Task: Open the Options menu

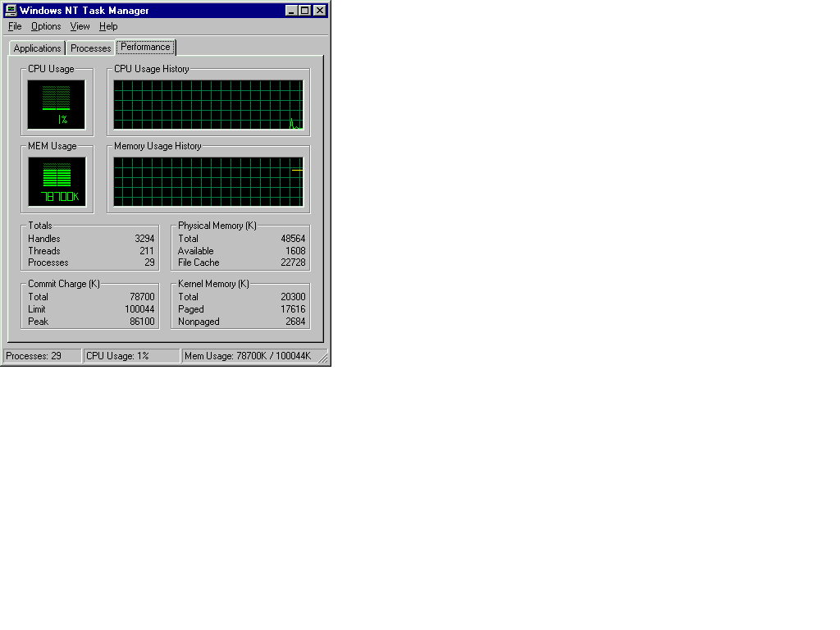Action: (46, 26)
